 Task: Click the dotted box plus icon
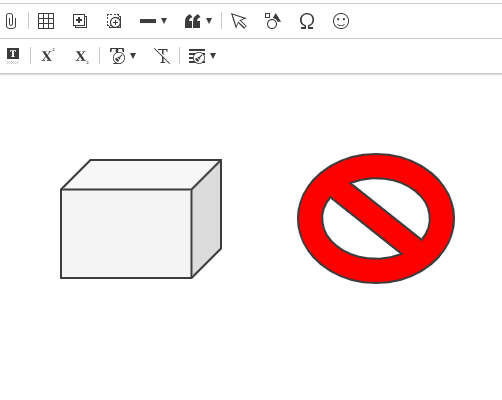114,21
